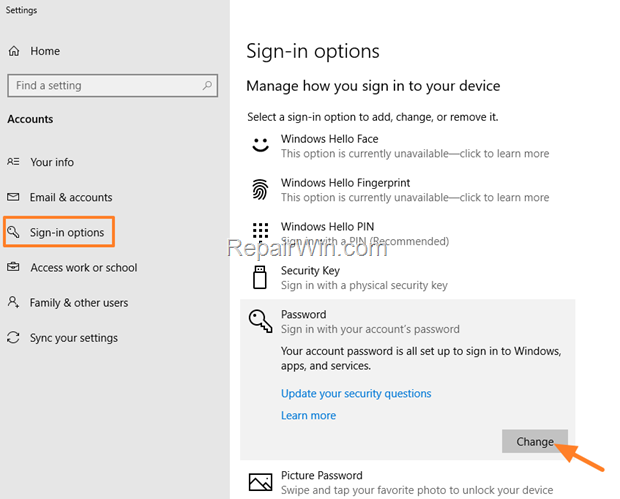Click the Your info person-card icon

point(13,162)
